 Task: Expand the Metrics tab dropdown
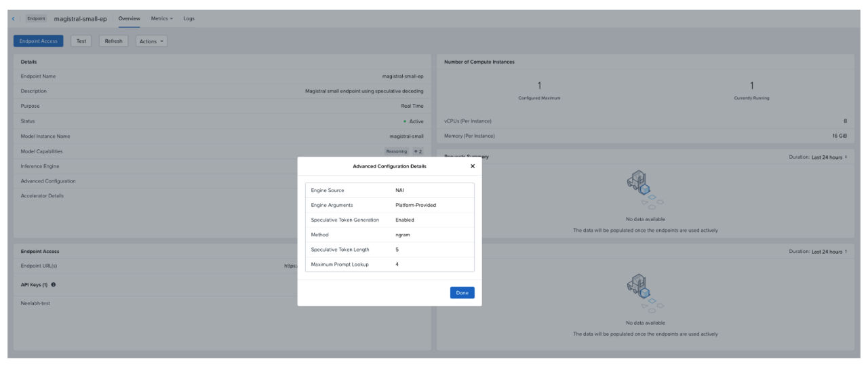click(162, 18)
